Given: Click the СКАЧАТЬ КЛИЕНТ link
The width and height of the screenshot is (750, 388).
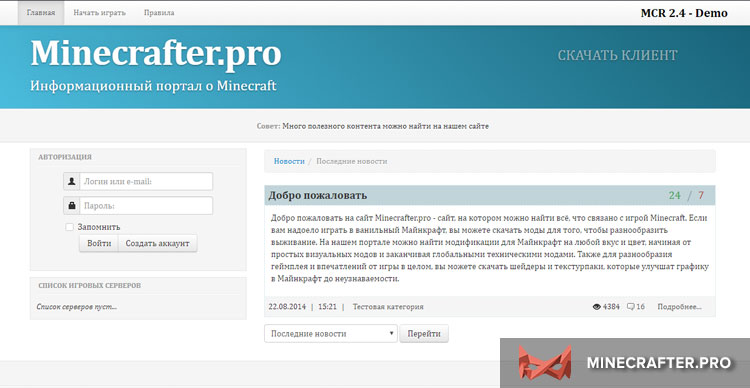Looking at the screenshot, I should [617, 55].
